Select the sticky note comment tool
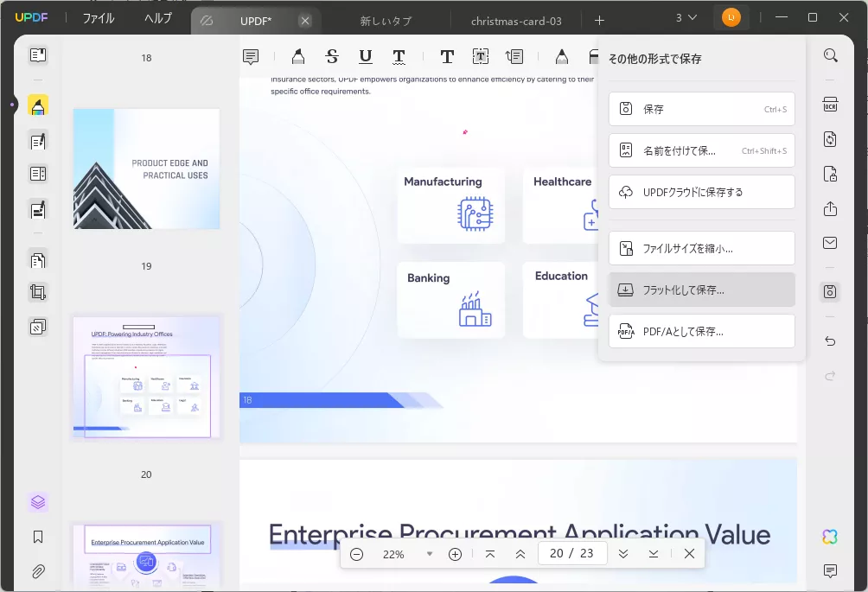868x592 pixels. point(251,56)
